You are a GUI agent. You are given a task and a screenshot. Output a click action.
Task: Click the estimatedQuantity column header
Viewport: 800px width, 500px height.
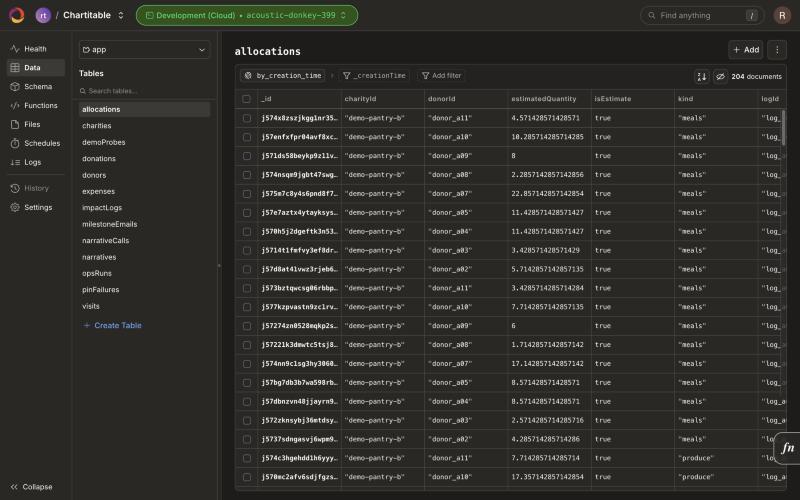(x=549, y=99)
